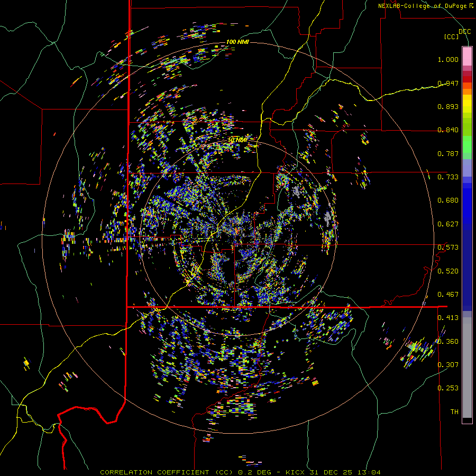Select the 0.840 scale value
476x476 pixels.
(x=448, y=130)
